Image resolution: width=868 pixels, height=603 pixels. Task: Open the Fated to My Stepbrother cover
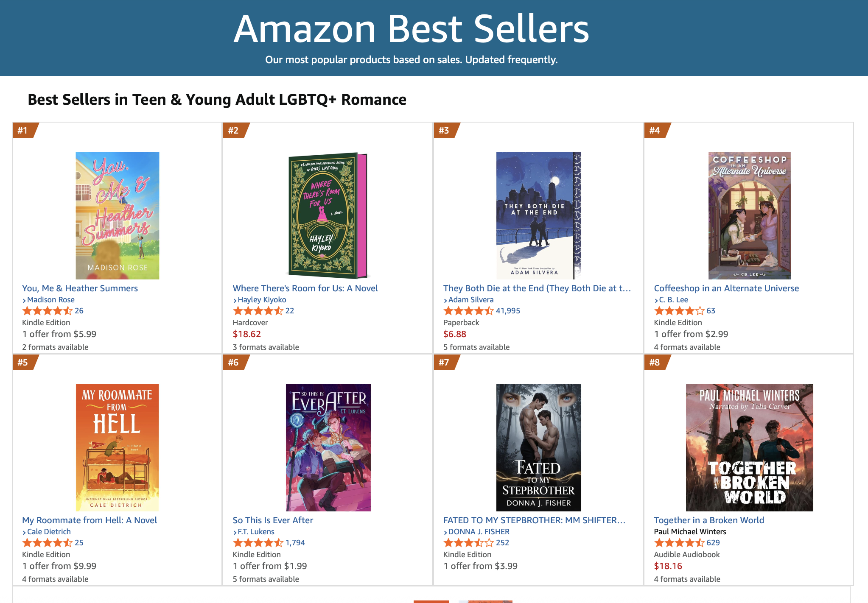tap(538, 447)
